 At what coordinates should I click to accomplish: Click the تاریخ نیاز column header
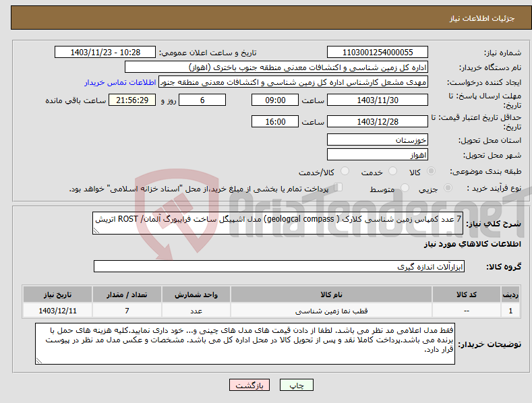click(58, 294)
